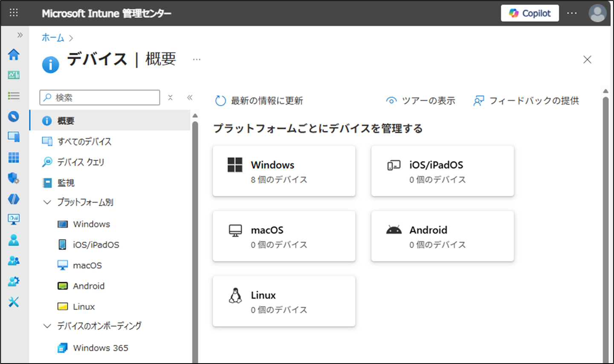614x364 pixels.
Task: Click the ホーム breadcrumb link
Action: [52, 38]
